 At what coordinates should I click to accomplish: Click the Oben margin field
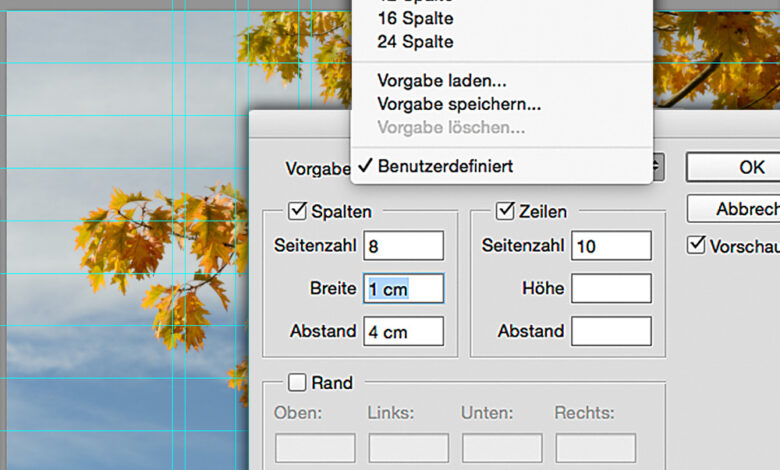tap(315, 448)
